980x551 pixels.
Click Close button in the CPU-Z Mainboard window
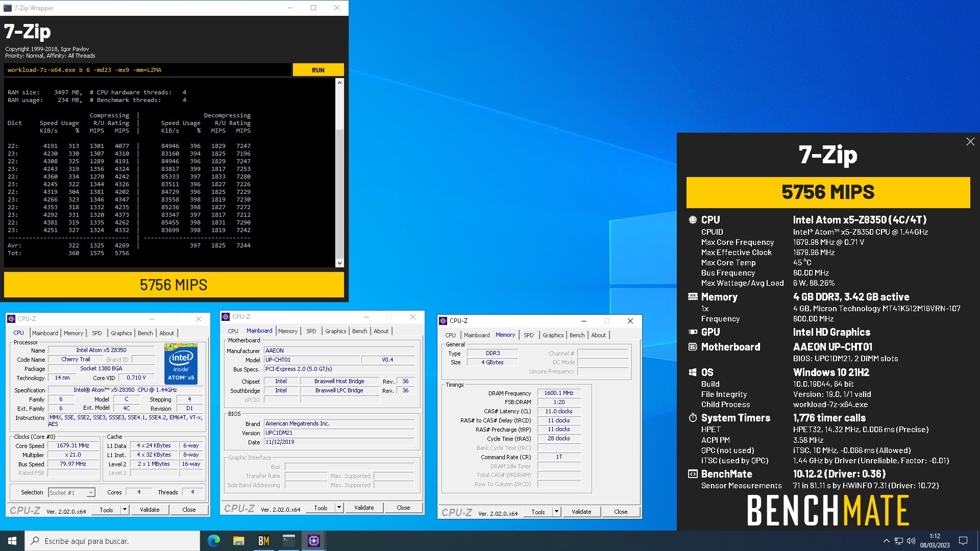click(403, 508)
